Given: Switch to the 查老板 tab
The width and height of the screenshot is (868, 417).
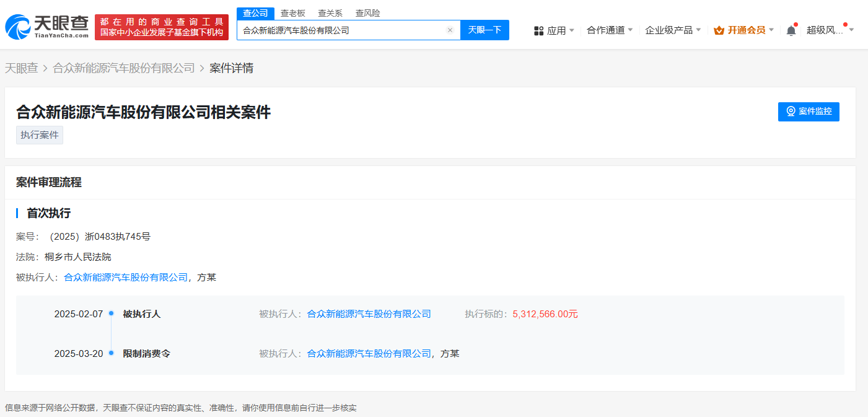Looking at the screenshot, I should click(293, 13).
